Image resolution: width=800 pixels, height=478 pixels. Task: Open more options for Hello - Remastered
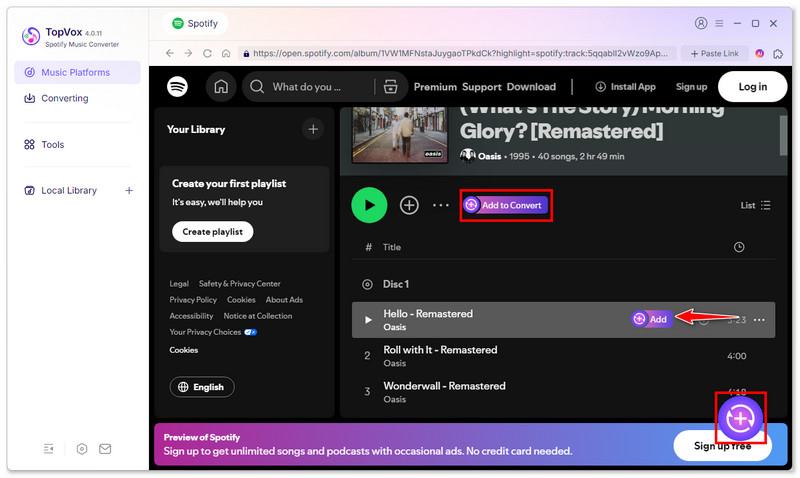tap(759, 320)
